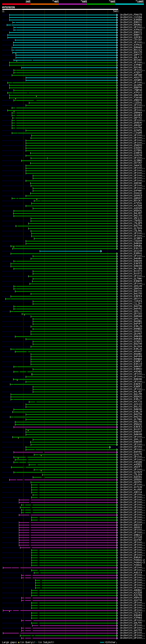Open hit UniRef100_Q9WU23
This screenshot has width=146, height=644.
coord(131,535)
